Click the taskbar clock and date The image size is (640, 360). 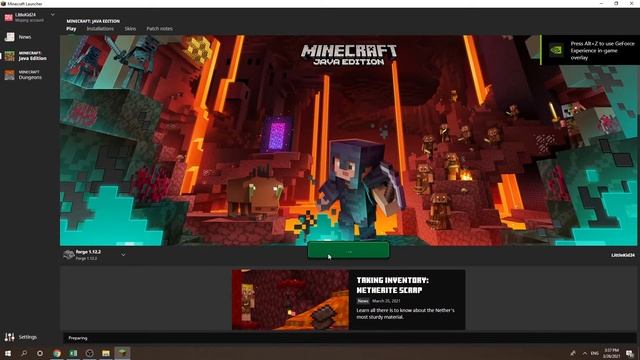coord(611,353)
